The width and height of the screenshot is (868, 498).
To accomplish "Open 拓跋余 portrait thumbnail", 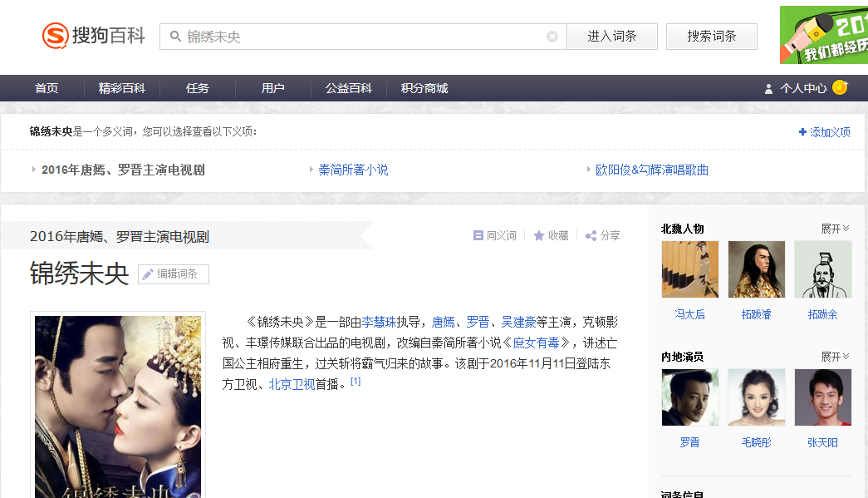I will 823,269.
